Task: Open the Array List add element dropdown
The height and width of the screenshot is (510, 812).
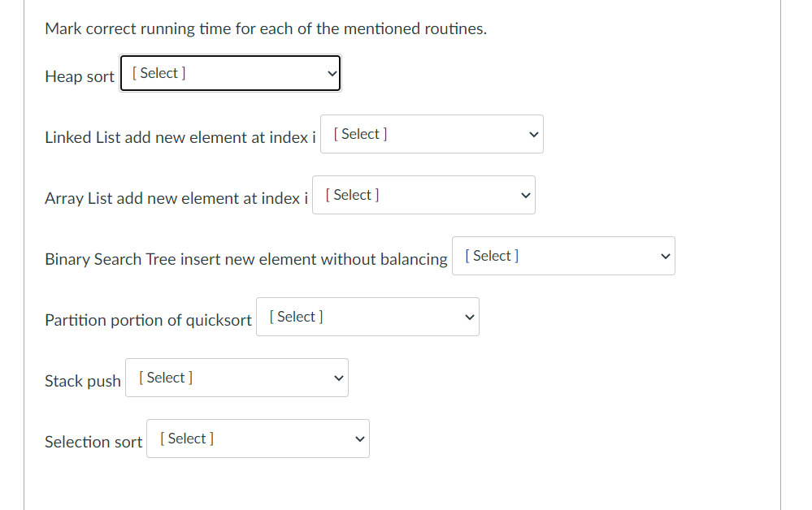Action: tap(423, 195)
